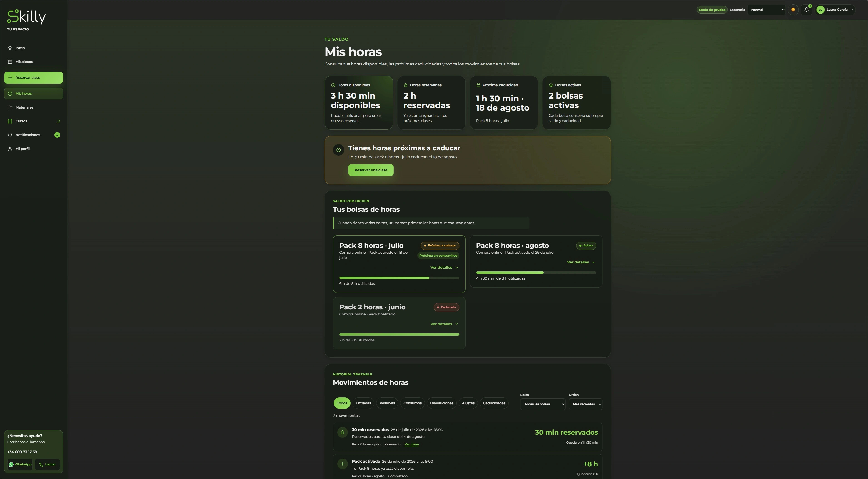The image size is (868, 479).
Task: Select the Entradas filter tab
Action: tap(363, 403)
